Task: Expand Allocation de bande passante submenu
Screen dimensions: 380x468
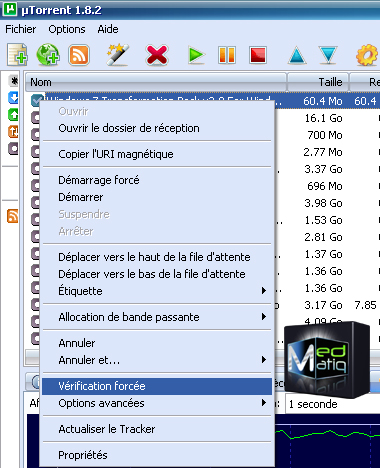Action: [x=156, y=317]
